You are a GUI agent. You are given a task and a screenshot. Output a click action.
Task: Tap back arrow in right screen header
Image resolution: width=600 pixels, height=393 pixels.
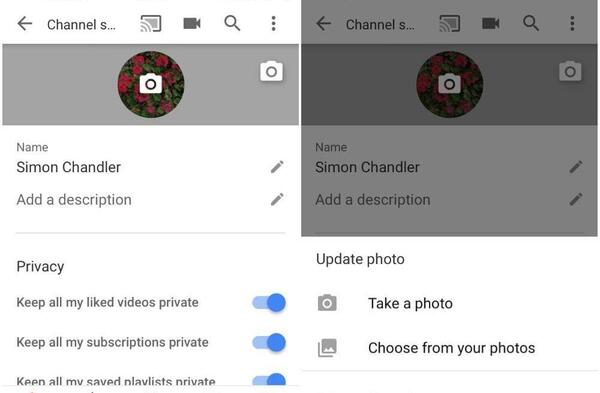point(324,24)
